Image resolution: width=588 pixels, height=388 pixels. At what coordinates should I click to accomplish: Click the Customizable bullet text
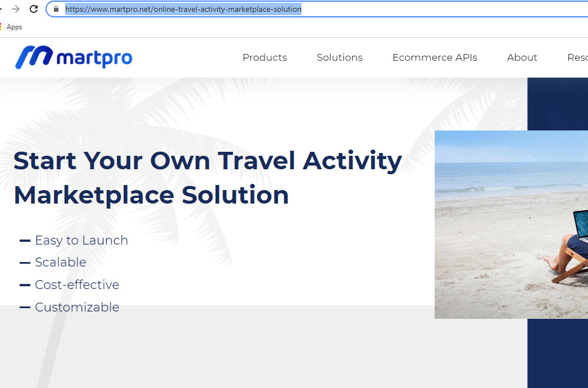tap(77, 308)
